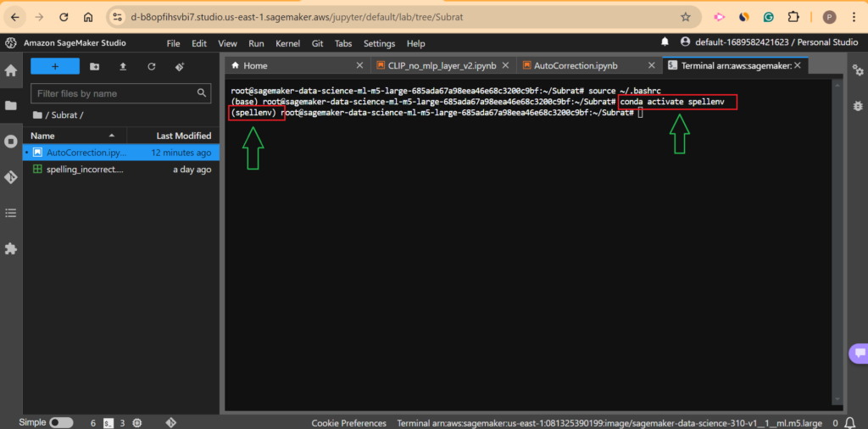Bookmark this page with the star icon
This screenshot has height=429, width=868.
pos(685,17)
